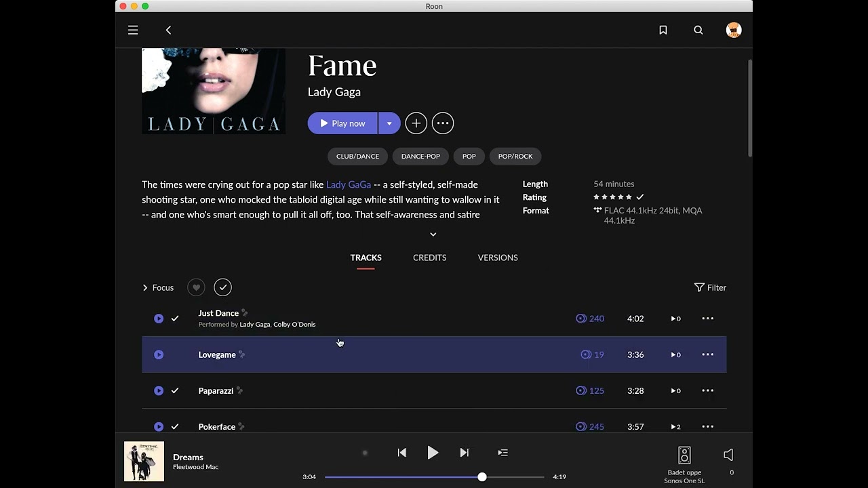Select the CLUB/DANCE genre tag
The height and width of the screenshot is (488, 868).
tap(357, 157)
